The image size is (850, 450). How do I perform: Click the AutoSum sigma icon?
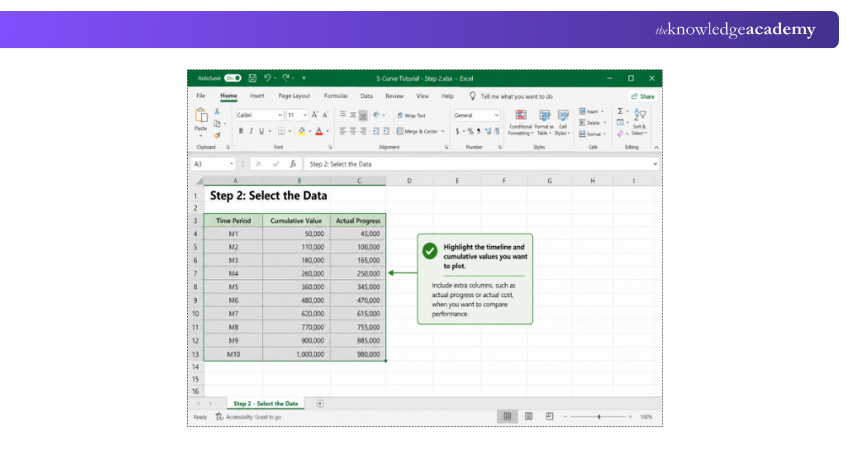620,111
